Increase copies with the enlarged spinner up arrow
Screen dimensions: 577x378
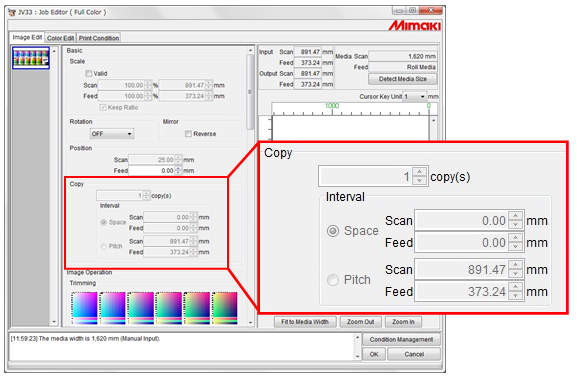(420, 172)
